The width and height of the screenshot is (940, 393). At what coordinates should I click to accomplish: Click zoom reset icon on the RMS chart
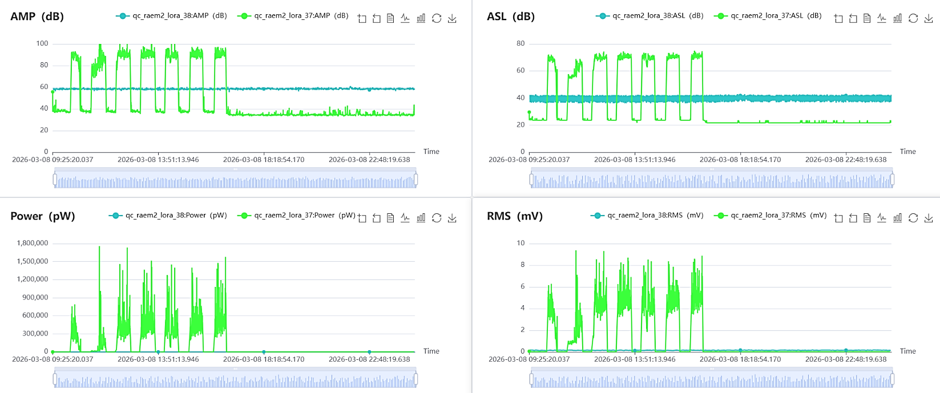pyautogui.click(x=852, y=218)
